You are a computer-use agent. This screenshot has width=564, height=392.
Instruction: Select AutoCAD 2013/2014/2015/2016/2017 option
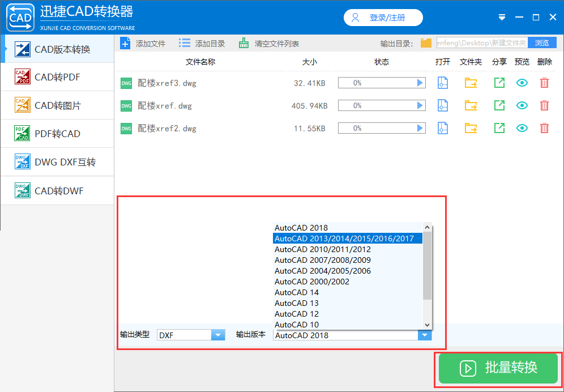click(x=348, y=238)
